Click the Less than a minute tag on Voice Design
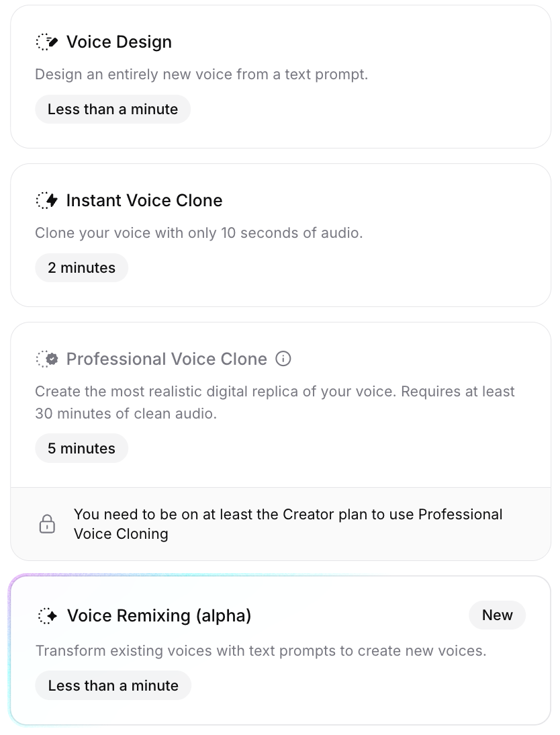 [x=112, y=109]
